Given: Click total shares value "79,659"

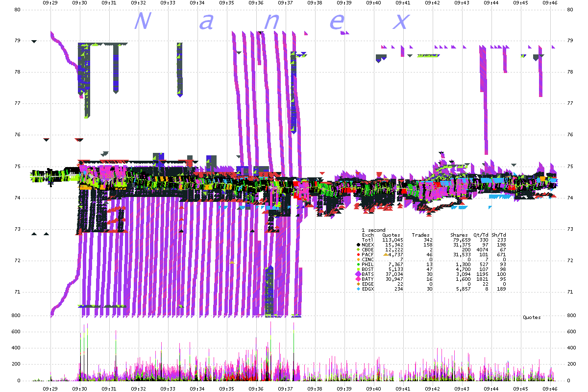Looking at the screenshot, I should (x=461, y=240).
